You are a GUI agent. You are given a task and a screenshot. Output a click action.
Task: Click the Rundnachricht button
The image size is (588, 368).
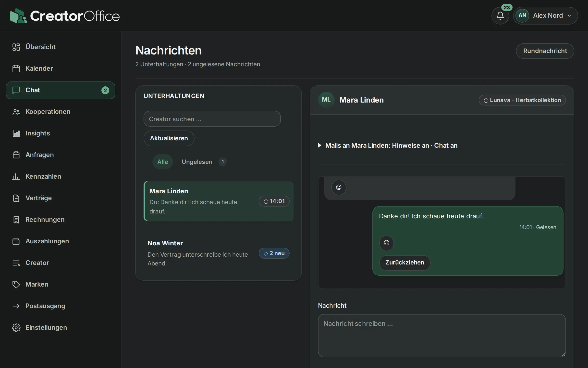pos(545,51)
